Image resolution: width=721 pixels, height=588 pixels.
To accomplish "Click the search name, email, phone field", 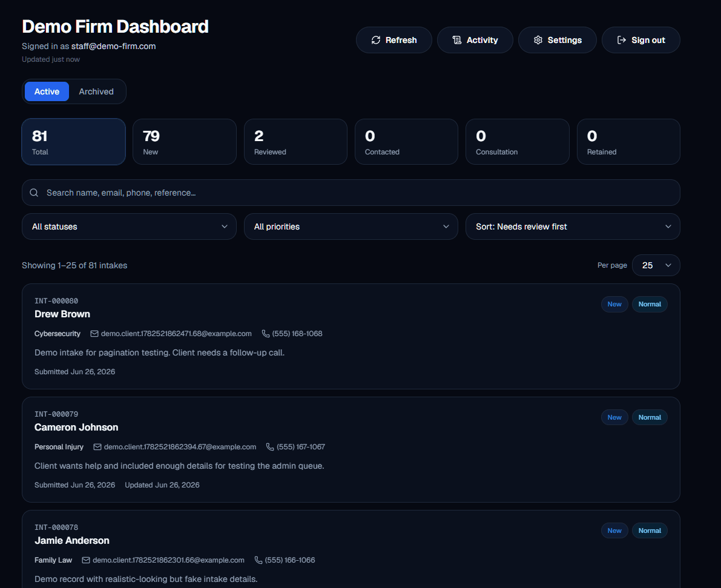I will pos(351,193).
